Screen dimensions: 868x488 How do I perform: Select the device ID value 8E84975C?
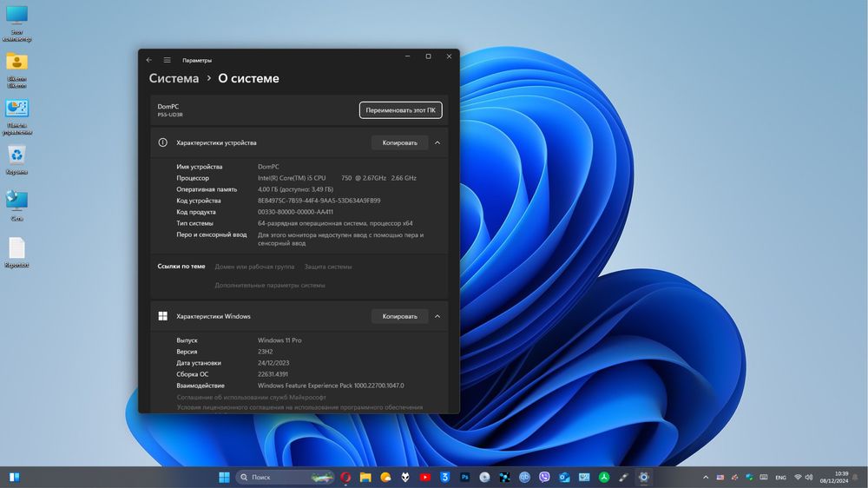pos(319,201)
